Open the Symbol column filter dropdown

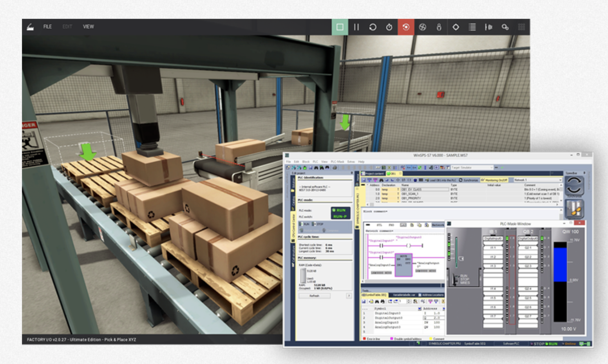point(420,309)
